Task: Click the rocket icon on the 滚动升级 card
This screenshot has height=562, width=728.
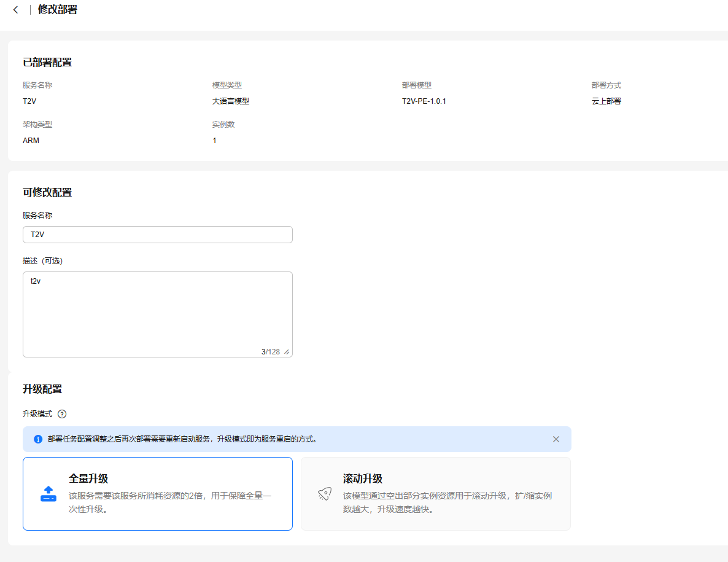Action: [x=325, y=494]
